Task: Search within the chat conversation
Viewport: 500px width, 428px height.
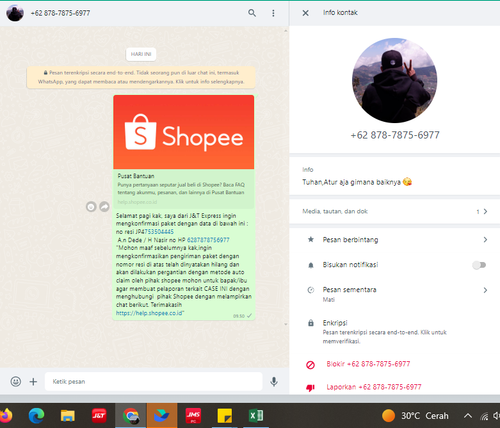Action: pyautogui.click(x=252, y=13)
